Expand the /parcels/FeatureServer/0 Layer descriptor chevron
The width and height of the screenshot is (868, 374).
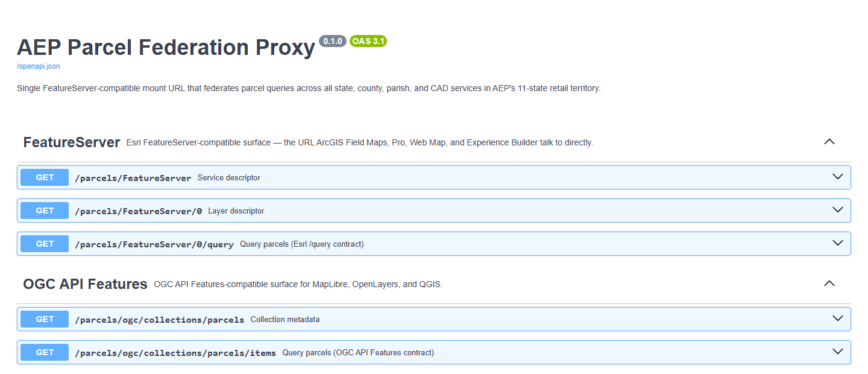click(x=837, y=210)
